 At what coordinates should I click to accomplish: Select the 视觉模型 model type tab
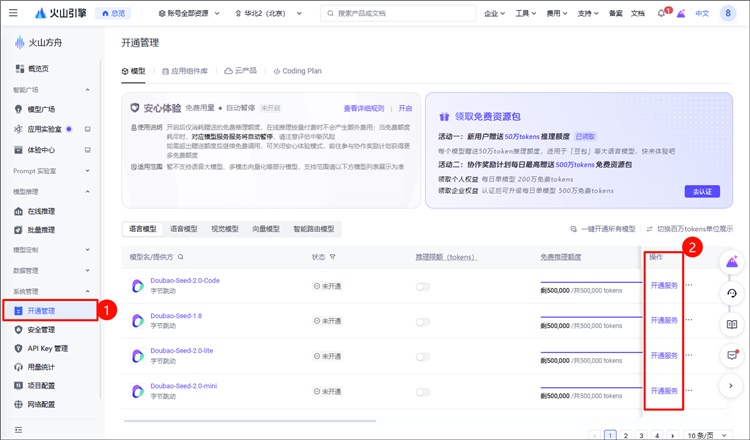[x=225, y=229]
